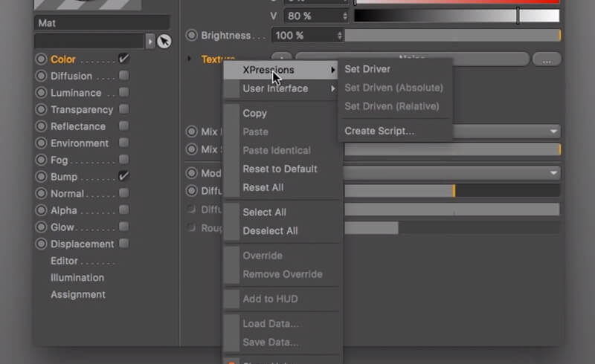This screenshot has height=364, width=595.
Task: Click the material picker arrow icon
Action: coord(164,42)
